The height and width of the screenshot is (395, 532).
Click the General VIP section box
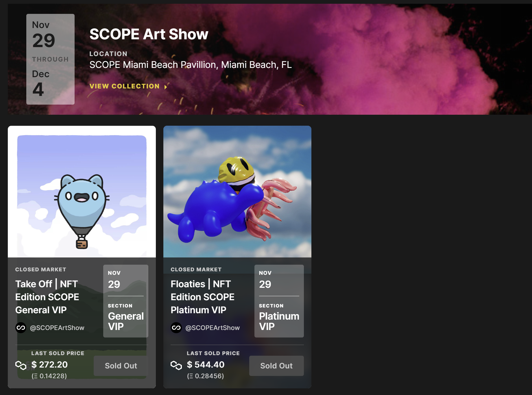point(126,301)
